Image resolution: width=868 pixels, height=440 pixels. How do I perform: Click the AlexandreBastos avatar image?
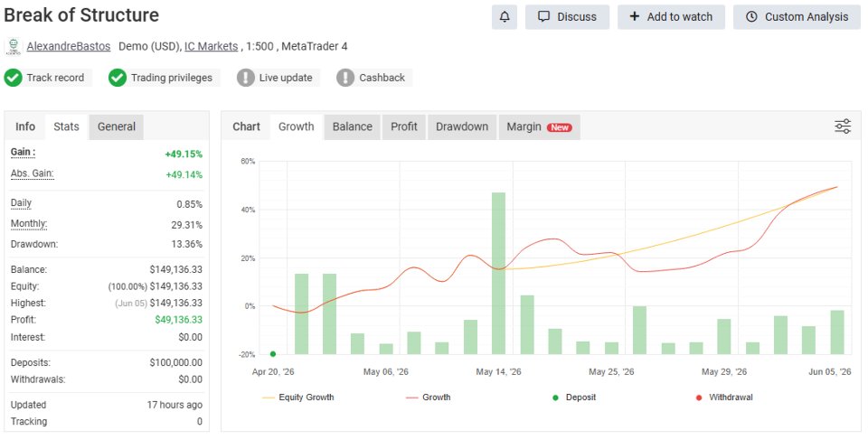tap(14, 46)
